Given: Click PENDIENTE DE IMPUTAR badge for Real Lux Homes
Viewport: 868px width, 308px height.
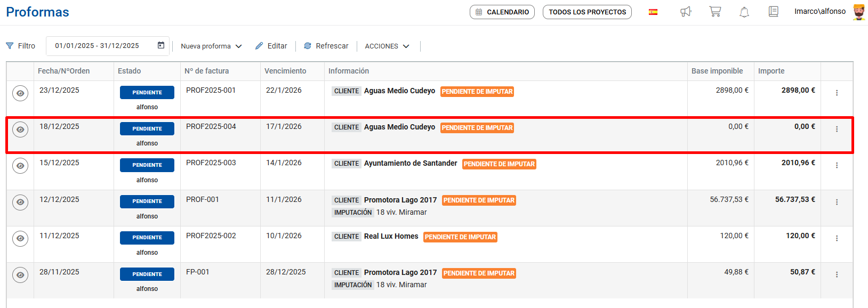Looking at the screenshot, I should [460, 237].
